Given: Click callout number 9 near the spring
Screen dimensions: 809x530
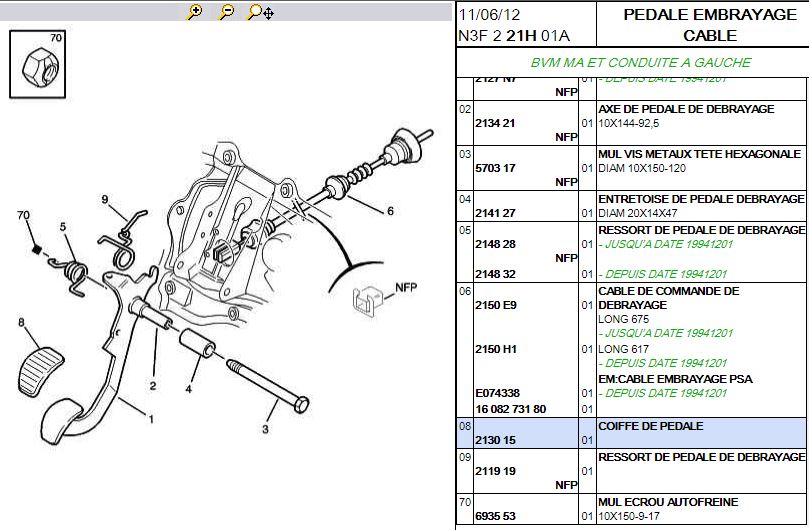Looking at the screenshot, I should 105,200.
